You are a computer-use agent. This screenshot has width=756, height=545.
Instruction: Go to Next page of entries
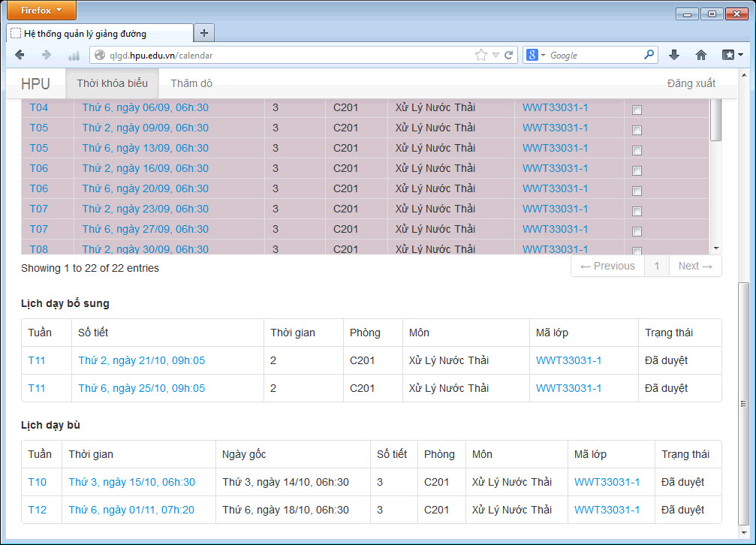point(694,266)
